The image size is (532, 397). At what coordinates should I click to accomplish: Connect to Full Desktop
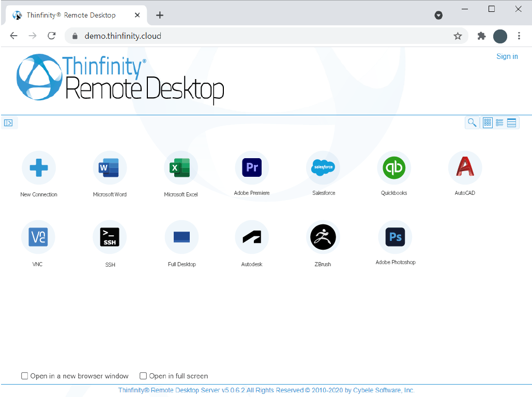click(181, 237)
